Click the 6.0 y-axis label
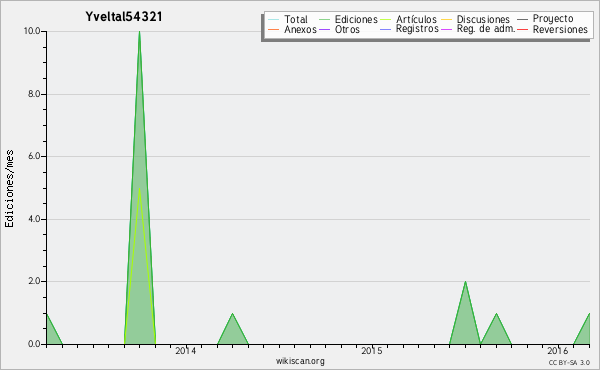 tap(34, 156)
